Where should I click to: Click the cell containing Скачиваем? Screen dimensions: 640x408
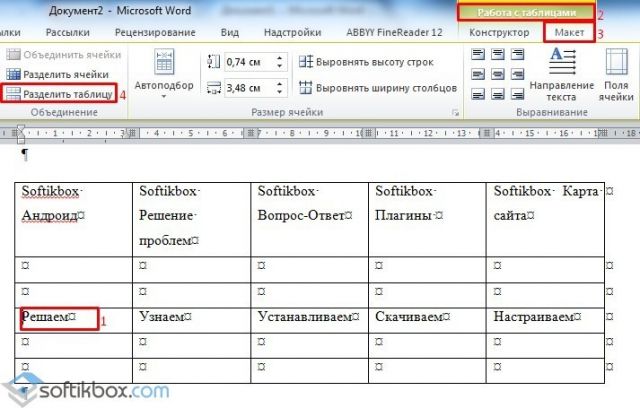427,320
